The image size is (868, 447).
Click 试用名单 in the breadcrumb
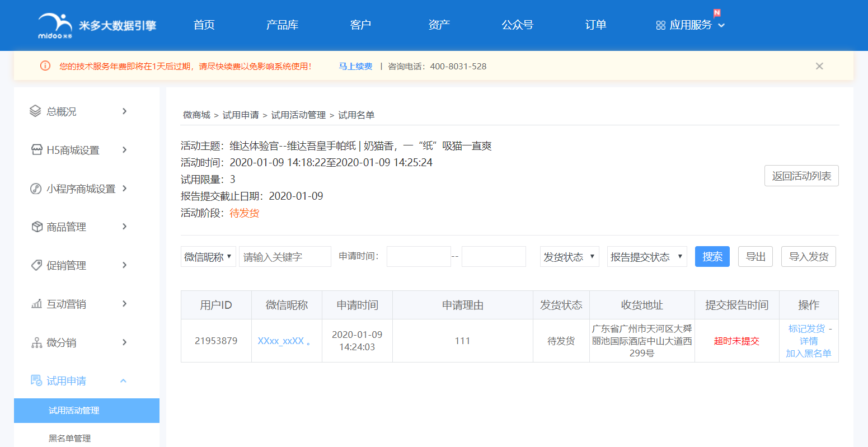356,115
